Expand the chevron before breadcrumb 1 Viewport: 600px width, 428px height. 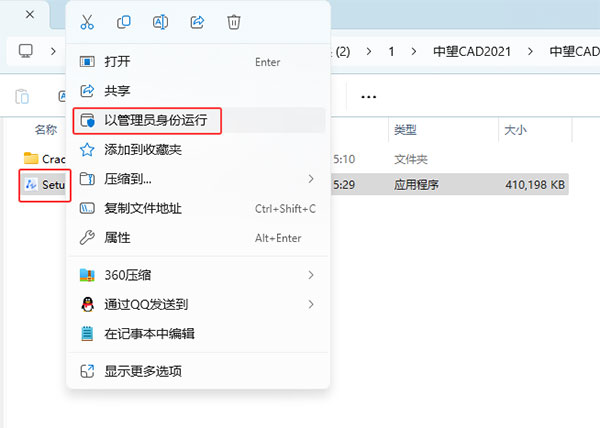368,51
